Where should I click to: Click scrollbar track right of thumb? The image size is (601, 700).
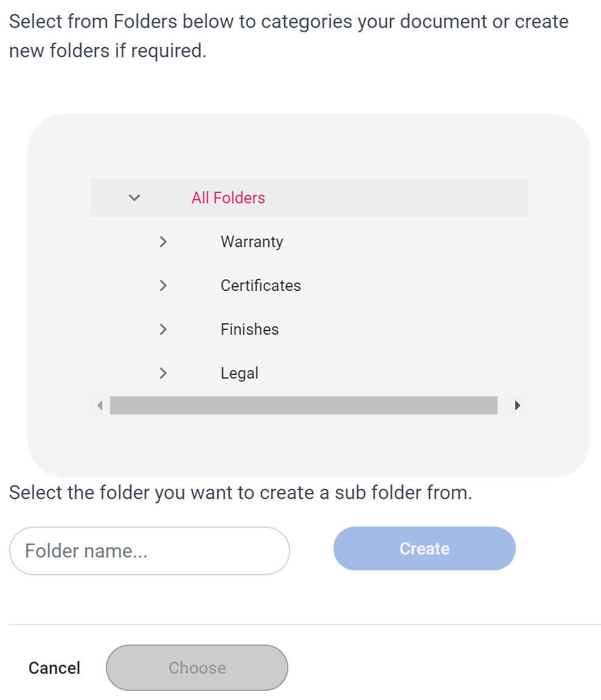(x=503, y=405)
